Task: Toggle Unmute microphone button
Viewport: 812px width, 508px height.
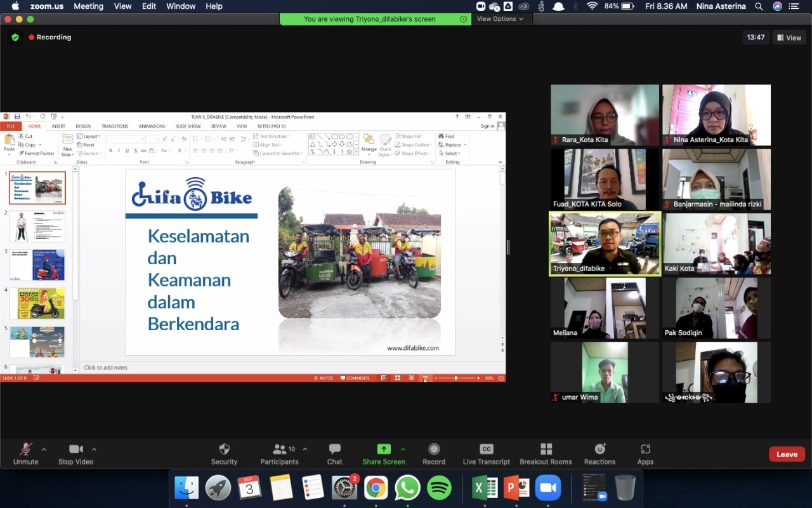Action: pyautogui.click(x=26, y=454)
